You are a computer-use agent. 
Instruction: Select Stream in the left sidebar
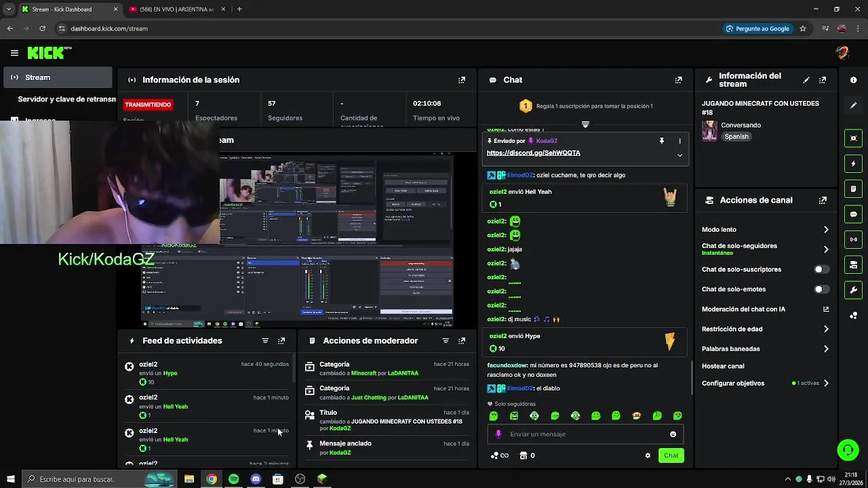pos(58,77)
